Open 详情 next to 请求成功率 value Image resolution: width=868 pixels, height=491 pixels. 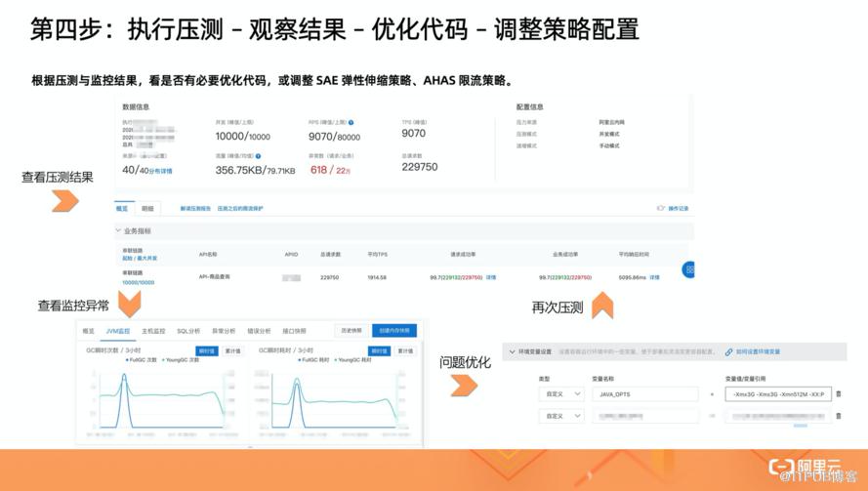tap(491, 277)
